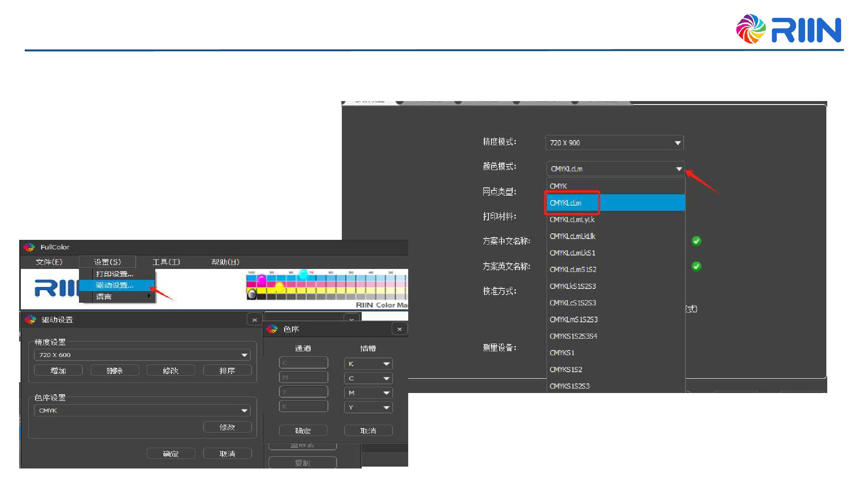This screenshot has width=868, height=488.
Task: Select 打印设置... menu entry
Action: 115,274
